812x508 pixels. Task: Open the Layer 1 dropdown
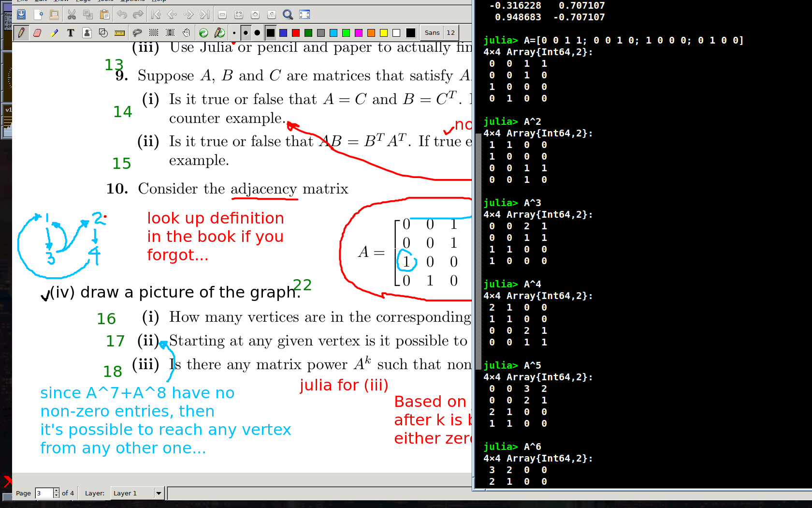(158, 493)
